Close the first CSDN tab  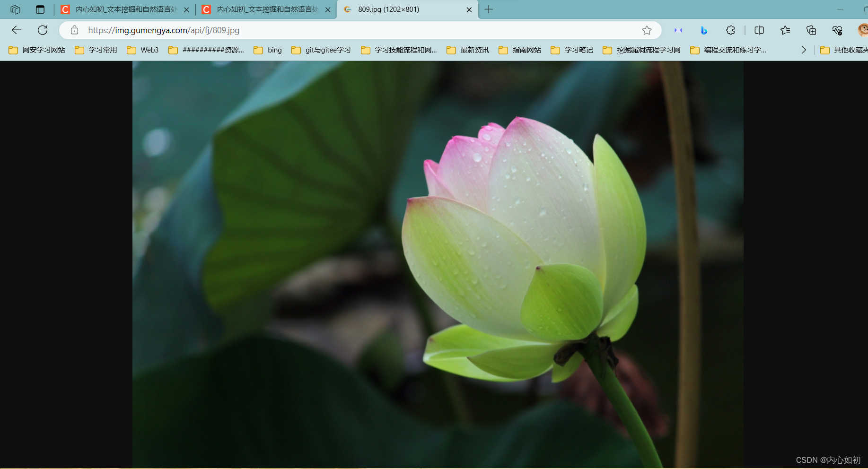point(186,9)
